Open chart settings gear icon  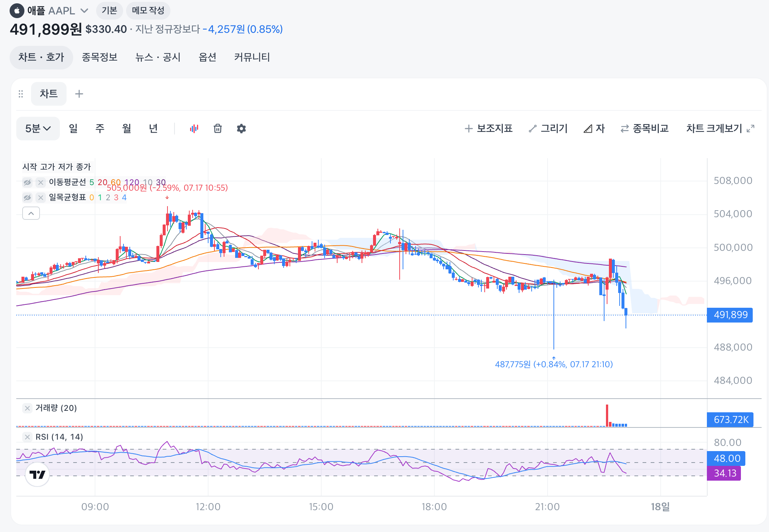click(241, 129)
